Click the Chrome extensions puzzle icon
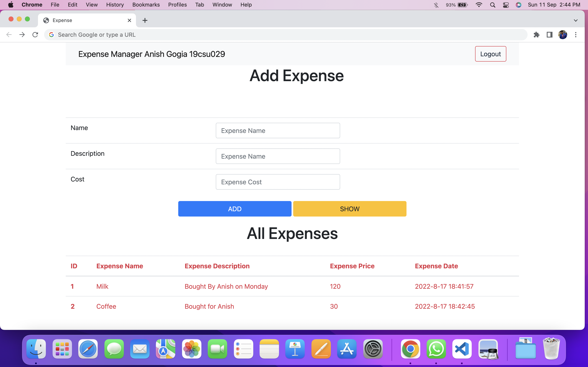The height and width of the screenshot is (367, 588). click(537, 35)
